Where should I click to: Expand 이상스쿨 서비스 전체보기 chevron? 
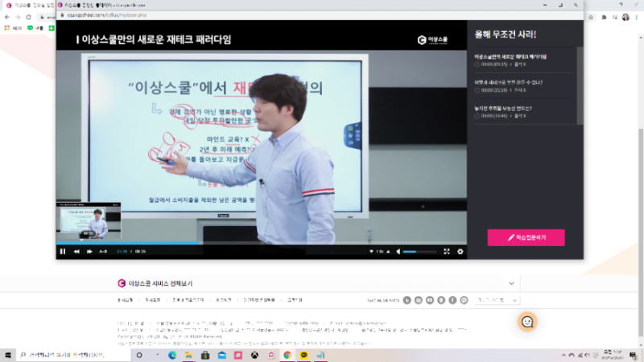click(x=511, y=283)
